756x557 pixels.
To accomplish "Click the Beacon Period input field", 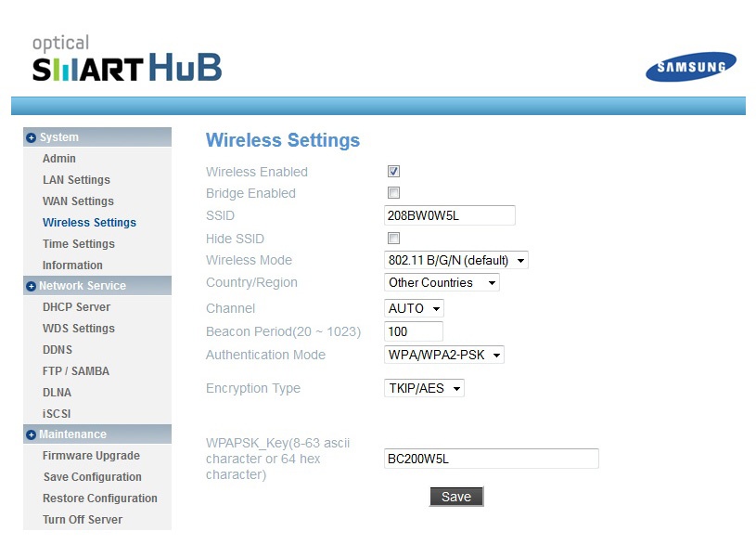I will click(413, 331).
